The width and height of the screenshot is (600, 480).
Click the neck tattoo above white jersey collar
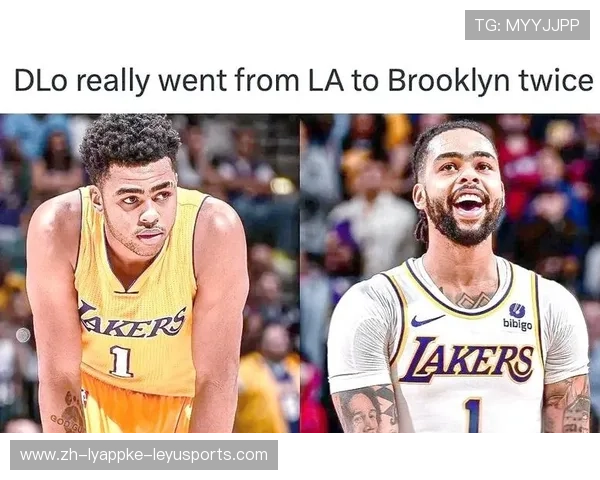470,298
